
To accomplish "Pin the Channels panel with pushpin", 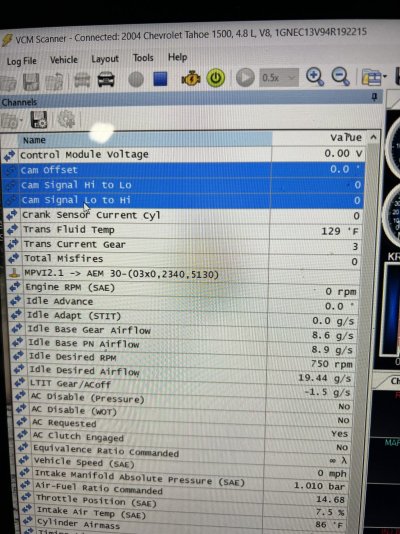I will [374, 97].
